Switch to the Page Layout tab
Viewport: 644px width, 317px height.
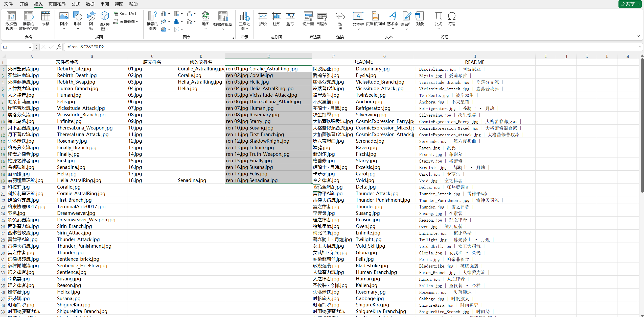(x=57, y=4)
